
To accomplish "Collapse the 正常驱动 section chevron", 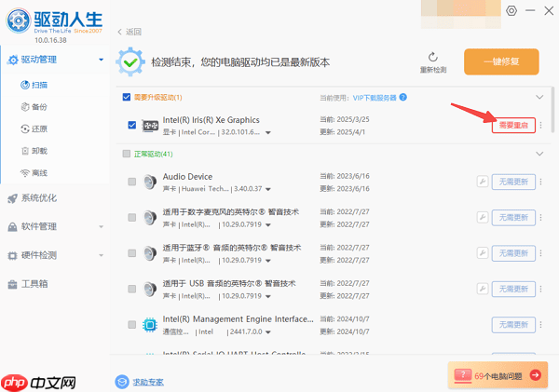I will coord(539,154).
